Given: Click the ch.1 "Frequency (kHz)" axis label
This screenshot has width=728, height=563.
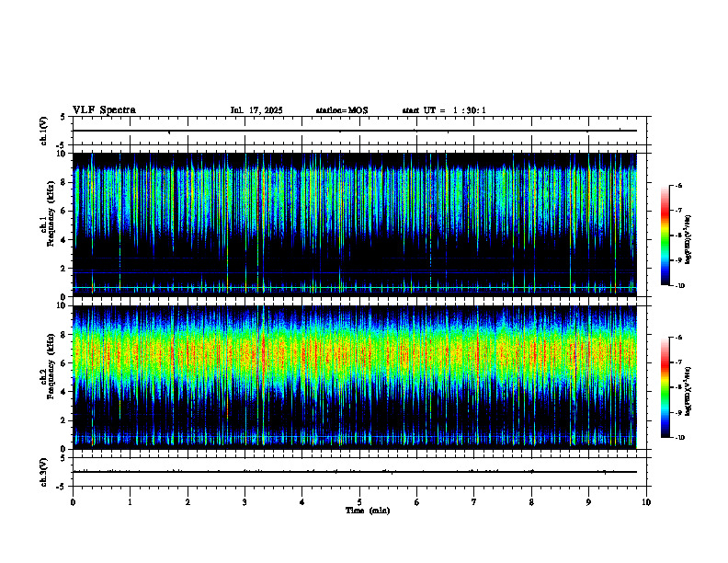Looking at the screenshot, I should [x=51, y=213].
